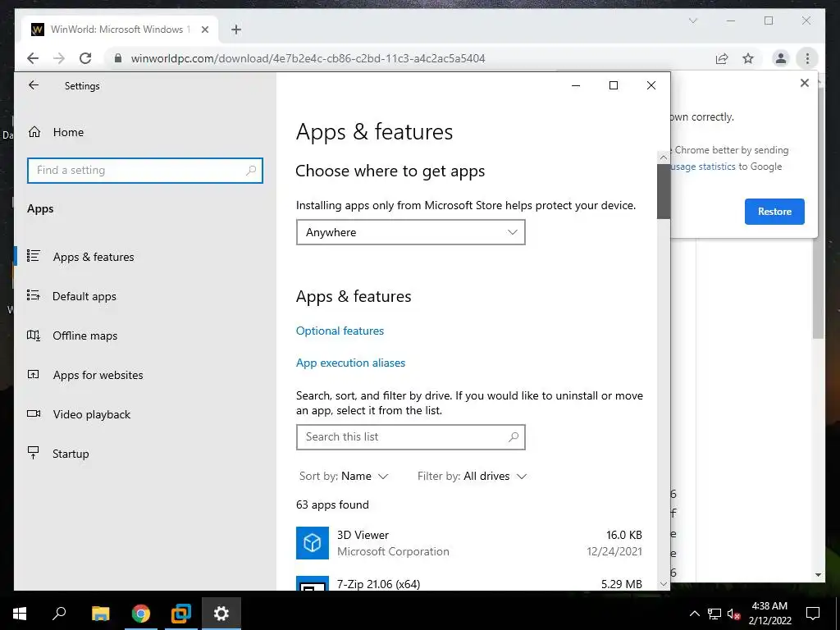The image size is (840, 630).
Task: Open taskbar search
Action: 59,614
